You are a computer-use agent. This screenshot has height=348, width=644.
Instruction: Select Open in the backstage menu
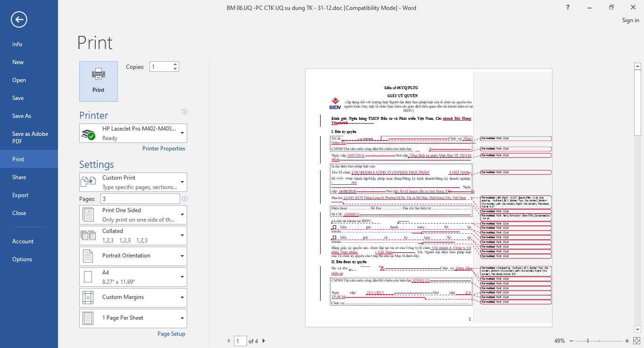click(29, 80)
